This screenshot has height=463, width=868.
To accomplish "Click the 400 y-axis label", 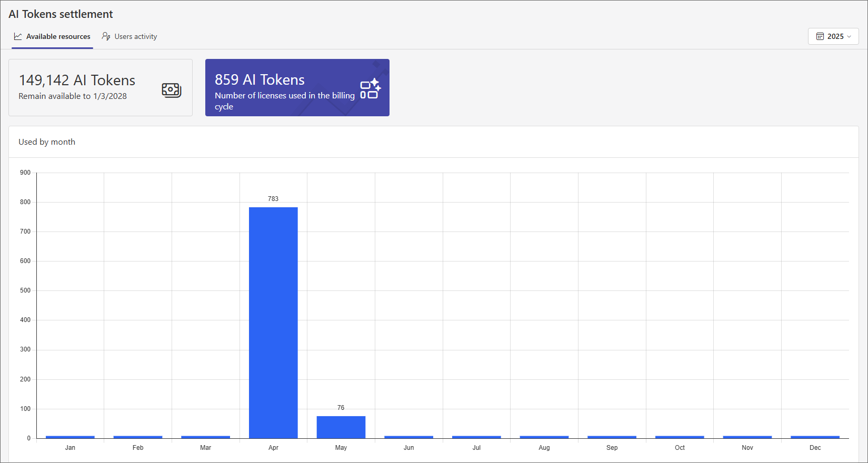I will click(25, 320).
